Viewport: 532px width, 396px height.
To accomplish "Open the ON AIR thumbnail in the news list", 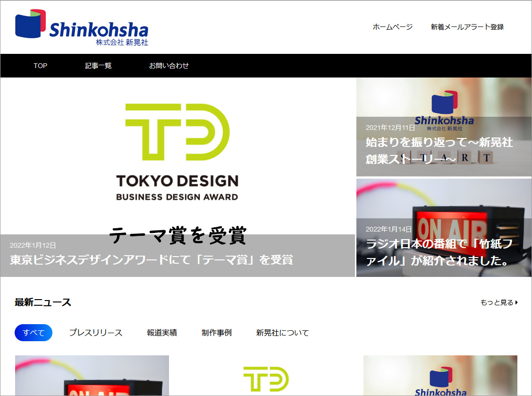I will (x=92, y=375).
